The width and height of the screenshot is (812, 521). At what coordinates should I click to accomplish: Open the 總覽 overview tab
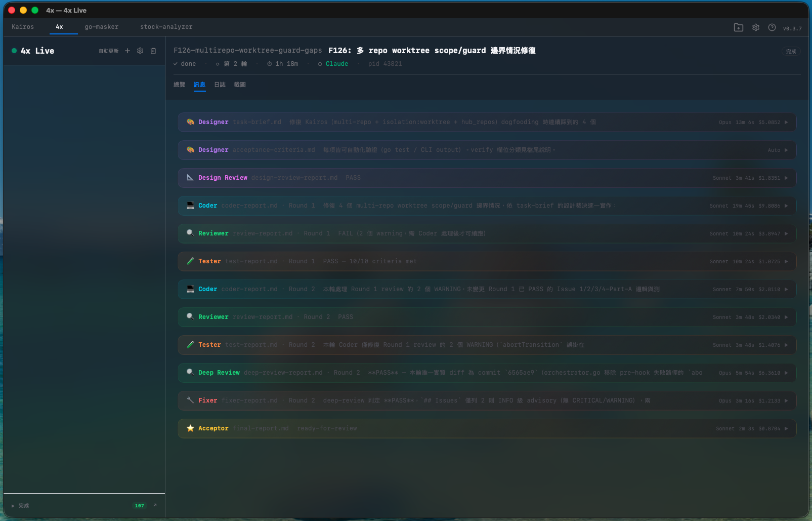tap(180, 85)
